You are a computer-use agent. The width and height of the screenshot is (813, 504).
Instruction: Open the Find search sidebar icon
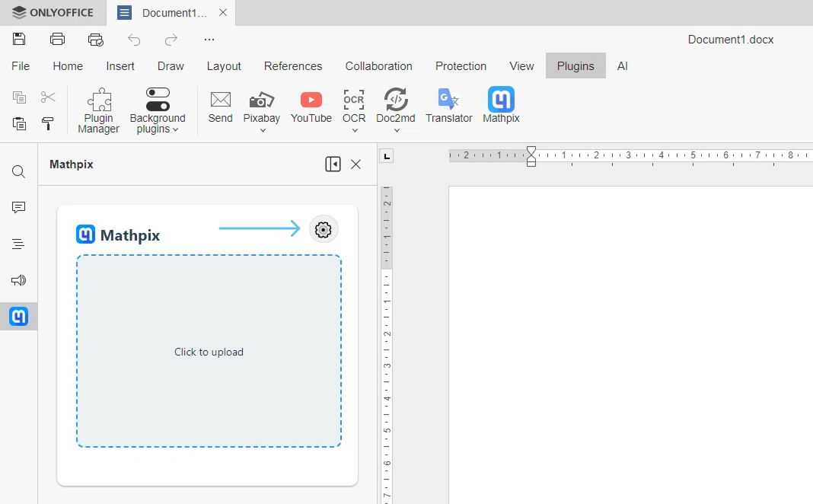[19, 171]
